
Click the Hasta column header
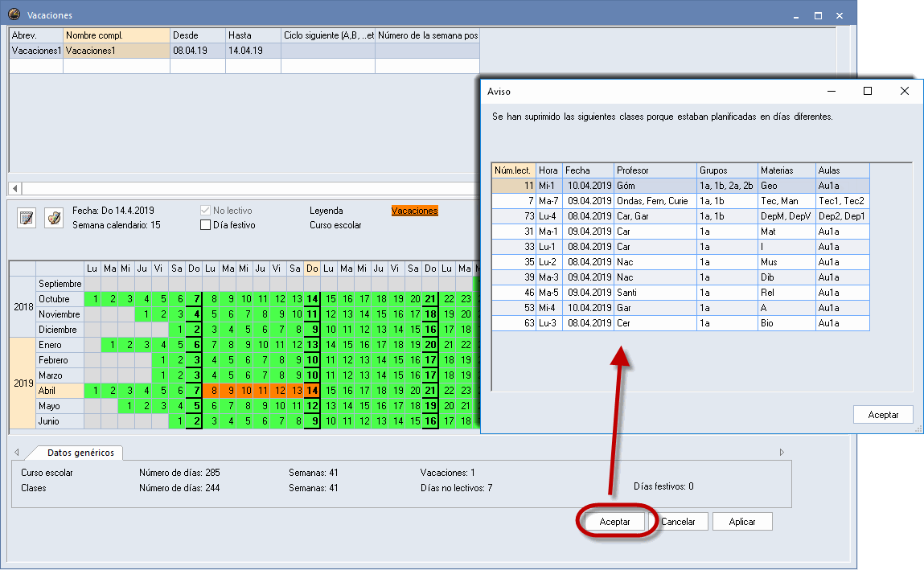253,35
